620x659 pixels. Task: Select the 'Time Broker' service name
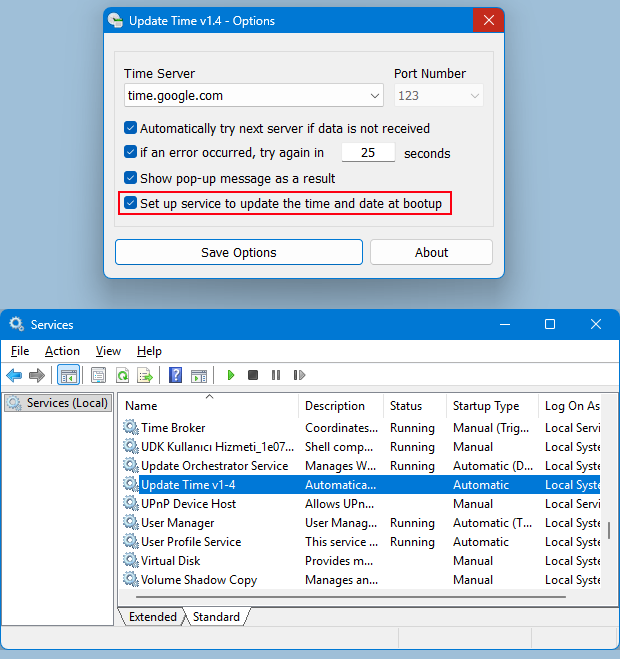click(x=173, y=427)
